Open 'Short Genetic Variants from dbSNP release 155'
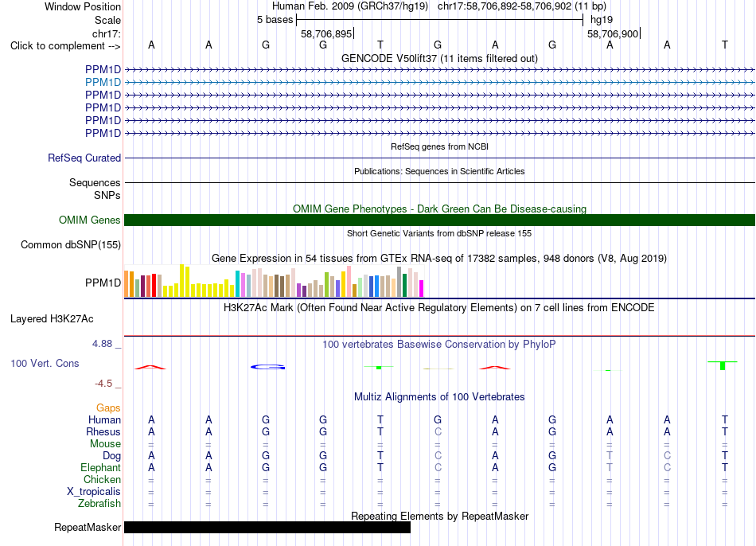 (439, 233)
